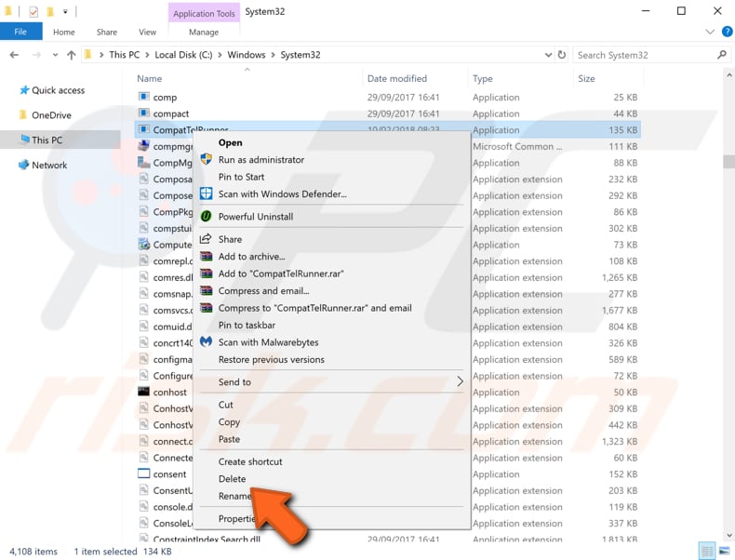
Task: Switch to Large icons view icon
Action: coord(724,550)
